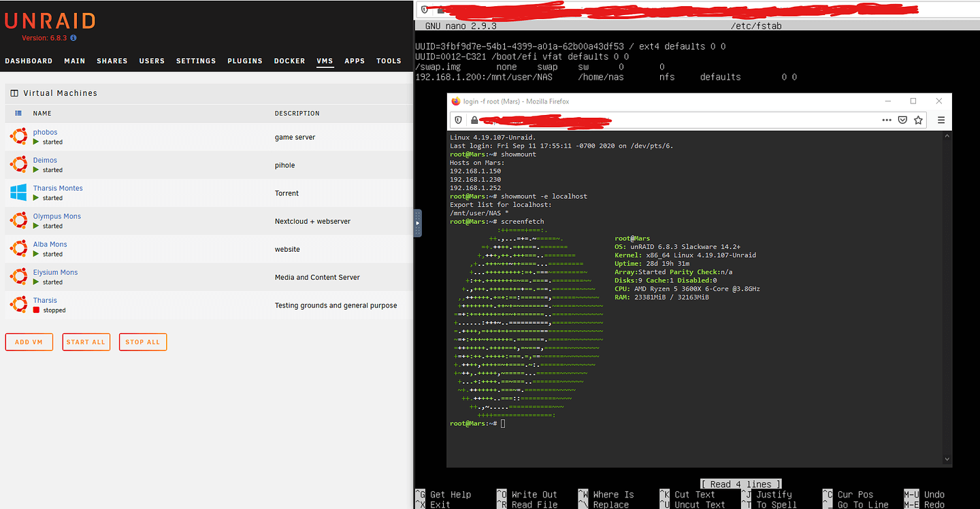Viewport: 980px width, 509px height.
Task: Open the DOCKER tab
Action: tap(290, 61)
